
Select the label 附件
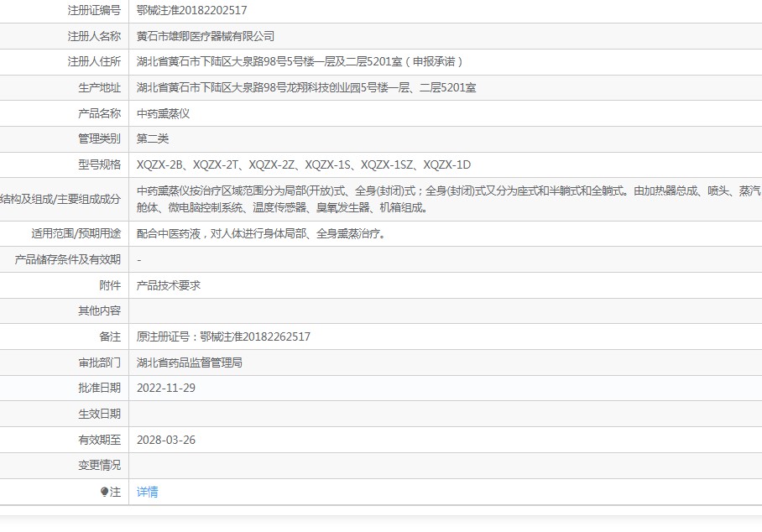coord(110,285)
